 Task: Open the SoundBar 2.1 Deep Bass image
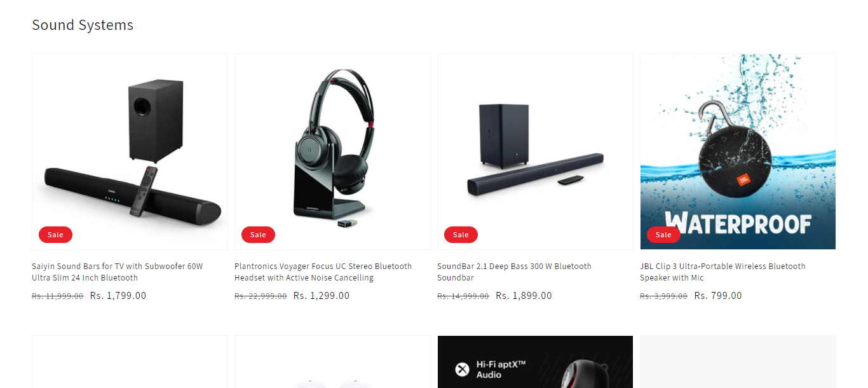[x=535, y=151]
